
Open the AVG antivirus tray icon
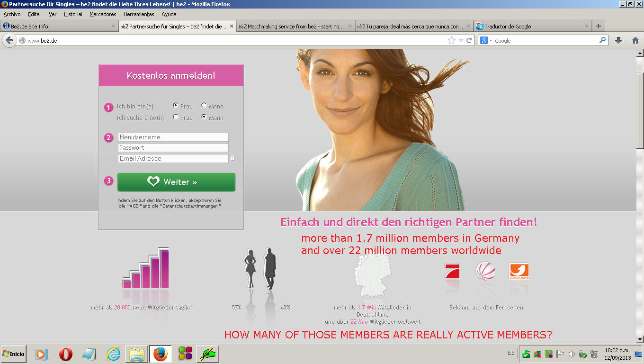pos(537,354)
